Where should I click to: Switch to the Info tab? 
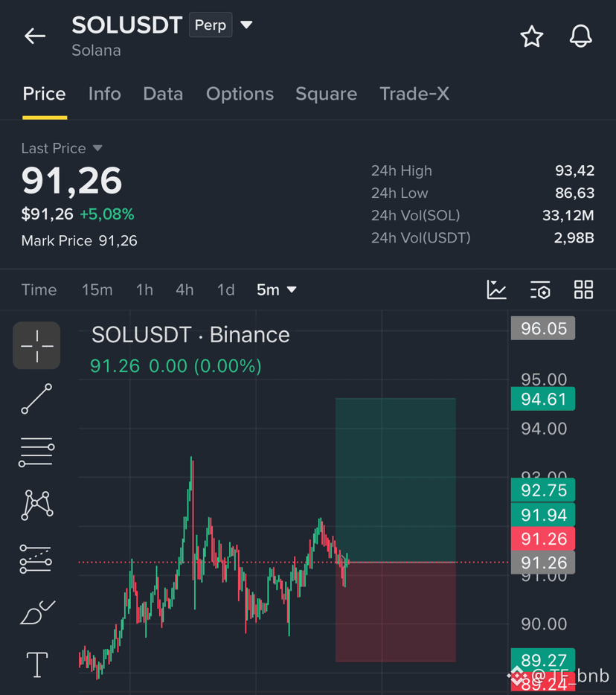pos(105,94)
